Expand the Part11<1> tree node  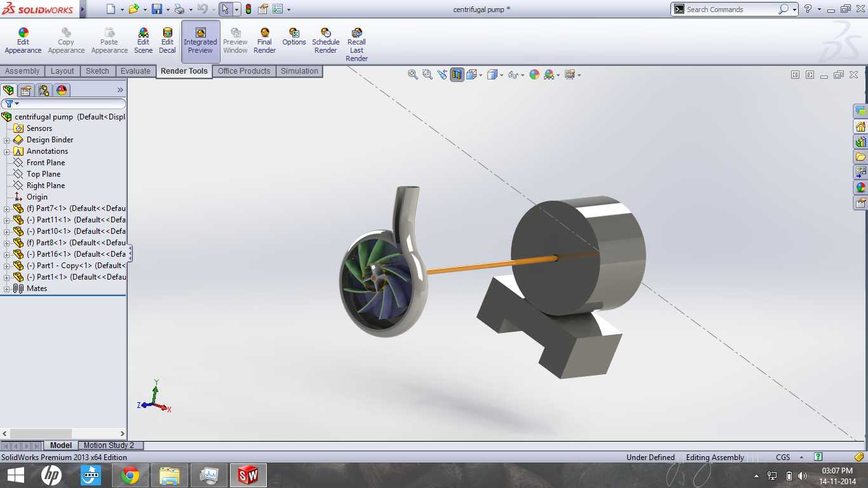click(7, 220)
